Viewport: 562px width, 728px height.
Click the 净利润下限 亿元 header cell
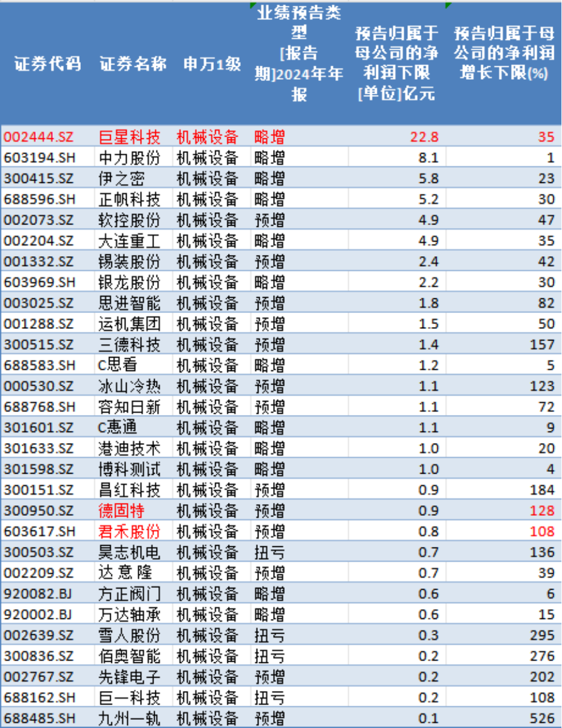click(397, 63)
